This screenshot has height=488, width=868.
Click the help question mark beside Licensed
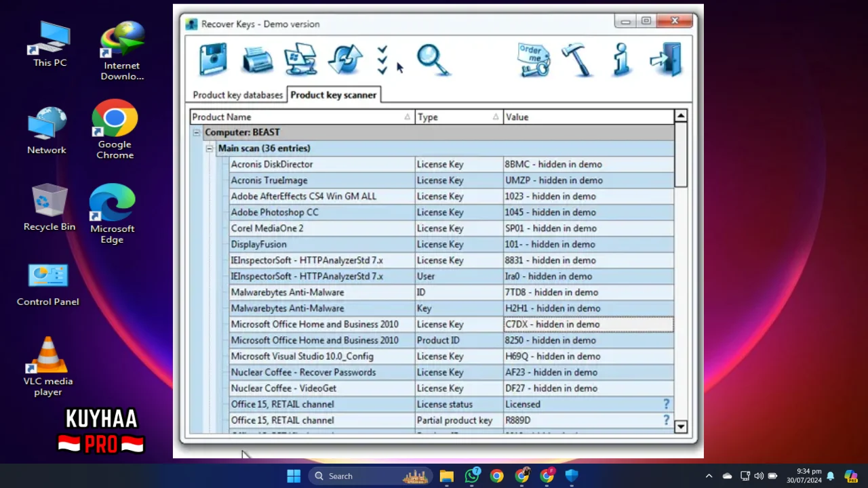pyautogui.click(x=667, y=405)
